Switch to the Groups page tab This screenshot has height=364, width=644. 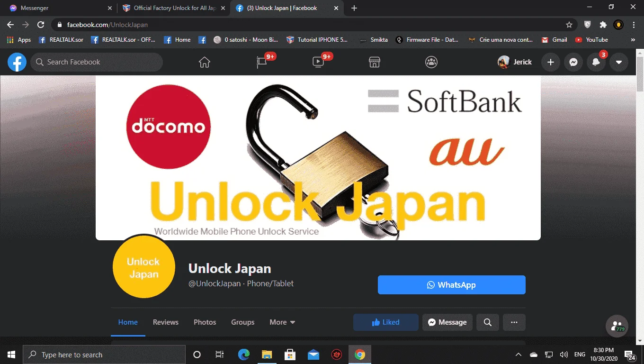coord(243,322)
